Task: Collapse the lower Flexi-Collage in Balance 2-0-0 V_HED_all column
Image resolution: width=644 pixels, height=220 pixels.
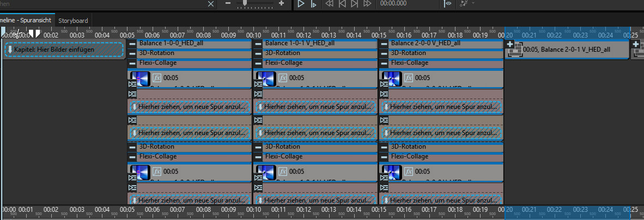Action: click(x=384, y=157)
